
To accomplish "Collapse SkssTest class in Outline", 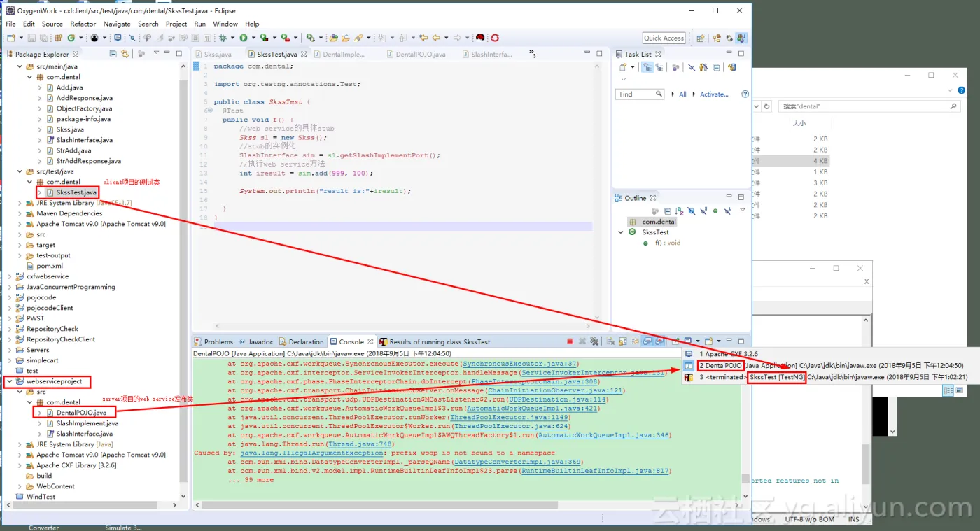I will tap(621, 232).
